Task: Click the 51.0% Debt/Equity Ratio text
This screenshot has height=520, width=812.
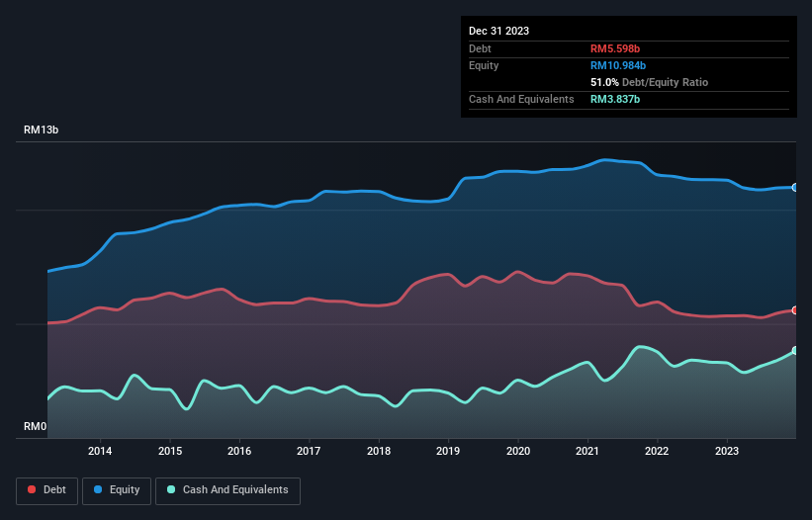Action: (649, 82)
